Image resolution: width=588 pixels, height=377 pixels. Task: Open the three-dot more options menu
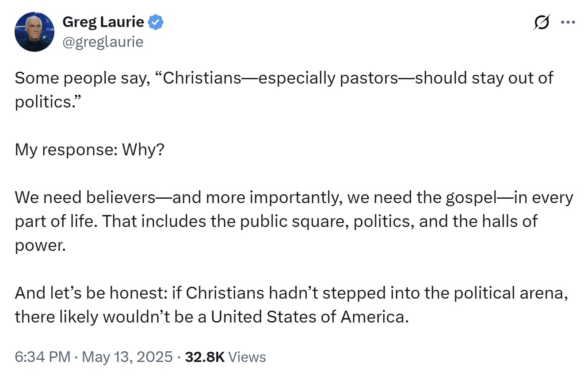[568, 22]
